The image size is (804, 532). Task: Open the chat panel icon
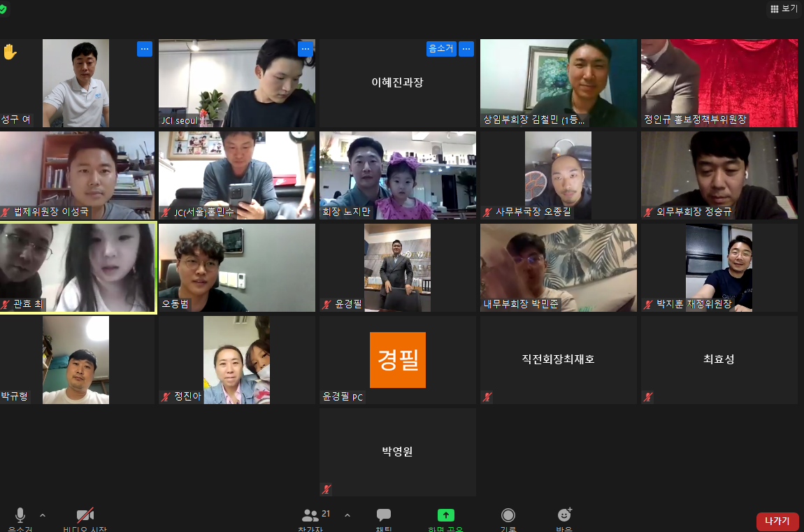(384, 515)
